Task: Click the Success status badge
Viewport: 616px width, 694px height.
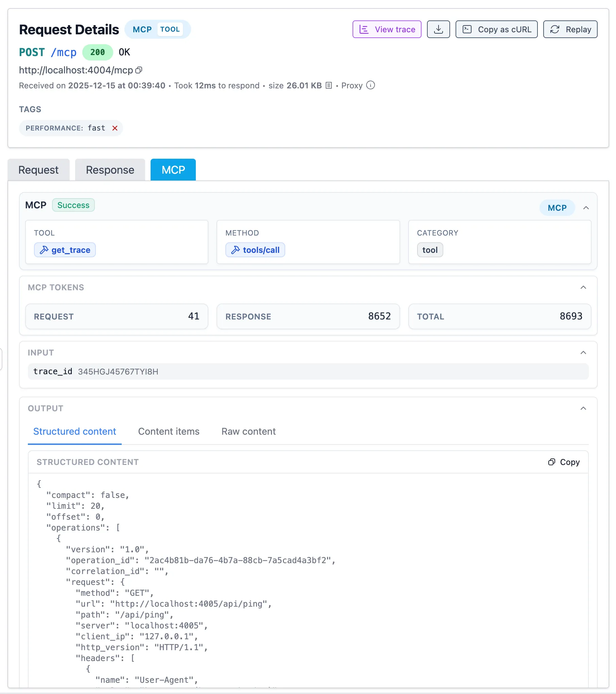Action: point(73,205)
